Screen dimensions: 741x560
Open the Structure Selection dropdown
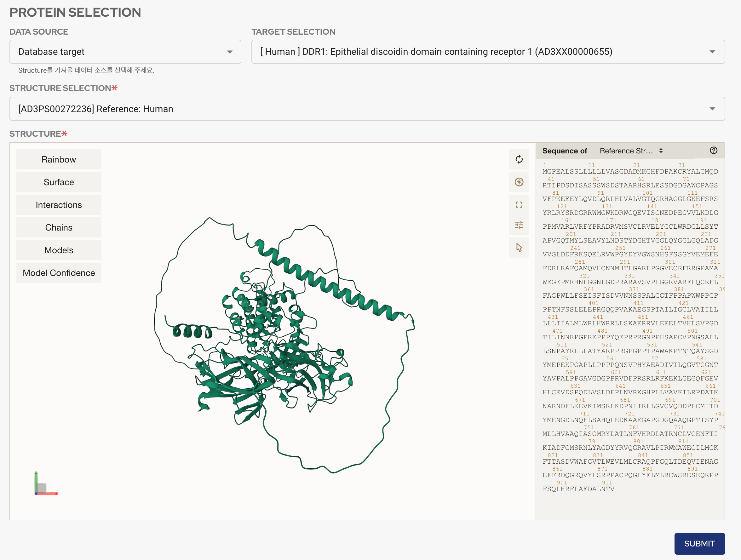click(x=367, y=109)
